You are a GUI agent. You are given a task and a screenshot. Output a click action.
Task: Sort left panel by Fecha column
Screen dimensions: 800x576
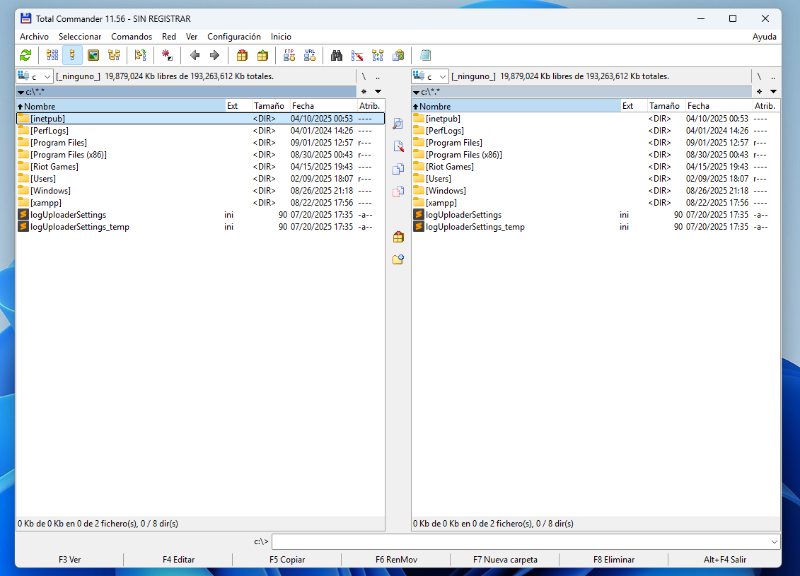323,106
